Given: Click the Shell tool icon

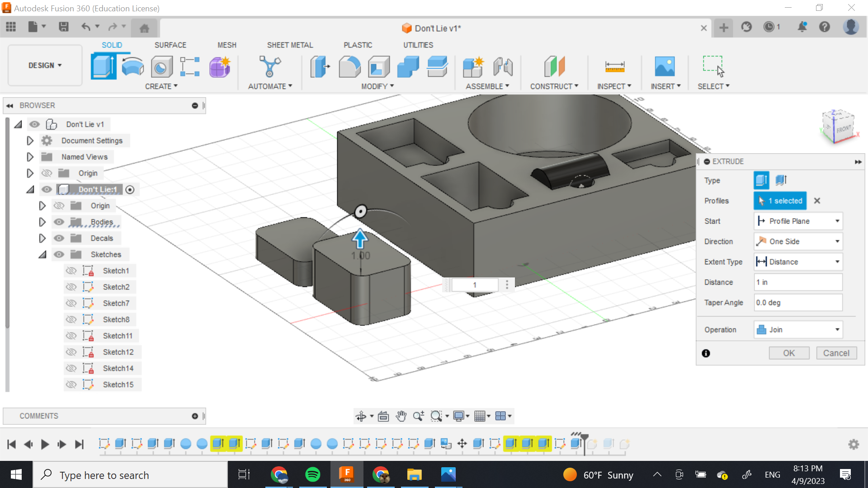Looking at the screenshot, I should click(x=379, y=67).
